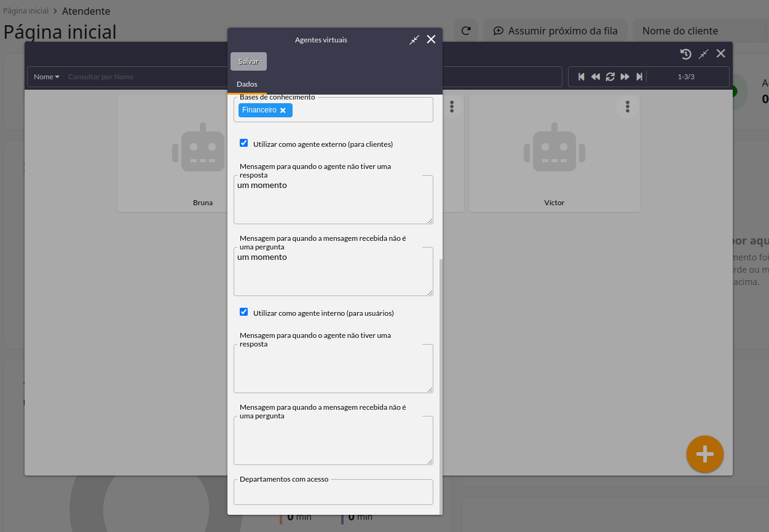
Task: Edit external agent not-a-question message textarea
Action: 333,272
